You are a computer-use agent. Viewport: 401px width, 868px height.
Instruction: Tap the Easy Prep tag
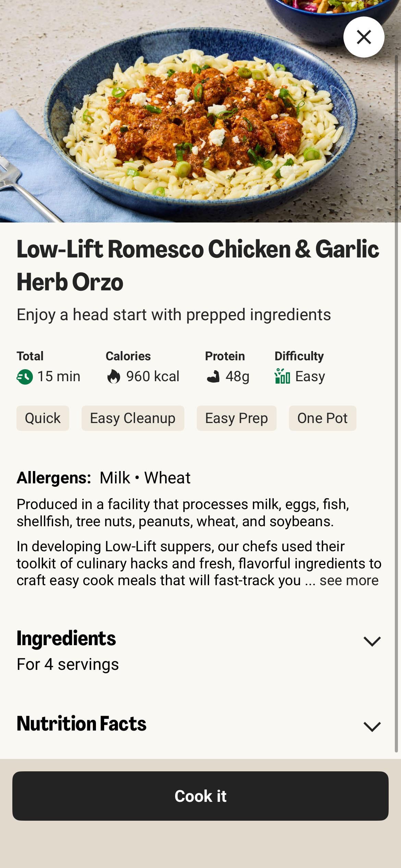coord(236,418)
